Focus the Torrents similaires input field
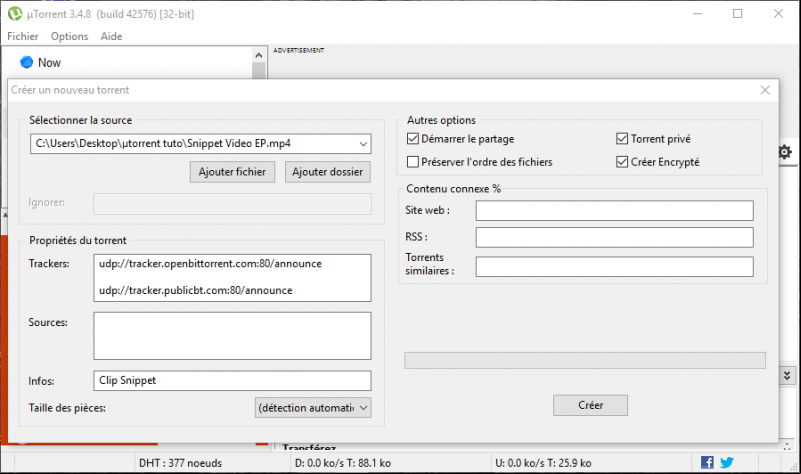This screenshot has width=801, height=474. point(615,267)
